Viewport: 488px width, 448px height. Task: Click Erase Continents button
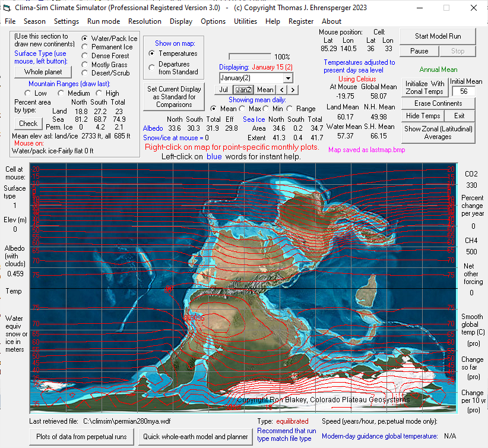coord(438,103)
